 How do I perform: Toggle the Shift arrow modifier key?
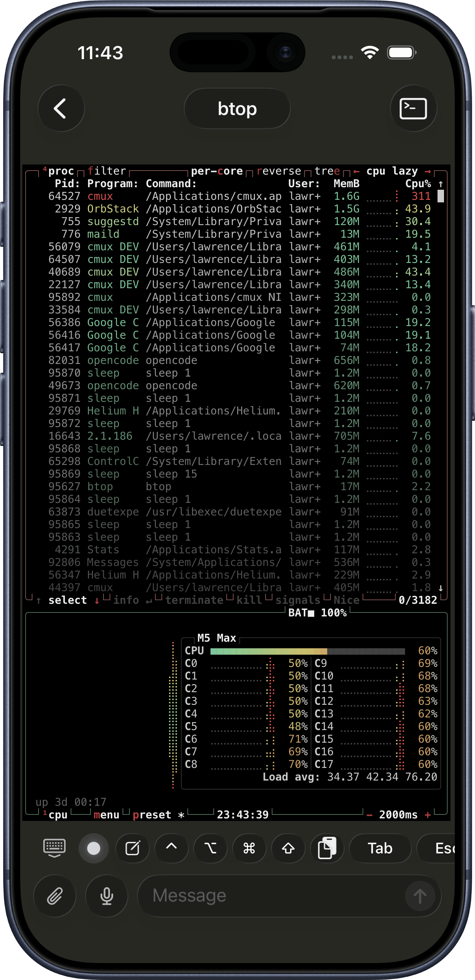pyautogui.click(x=288, y=848)
